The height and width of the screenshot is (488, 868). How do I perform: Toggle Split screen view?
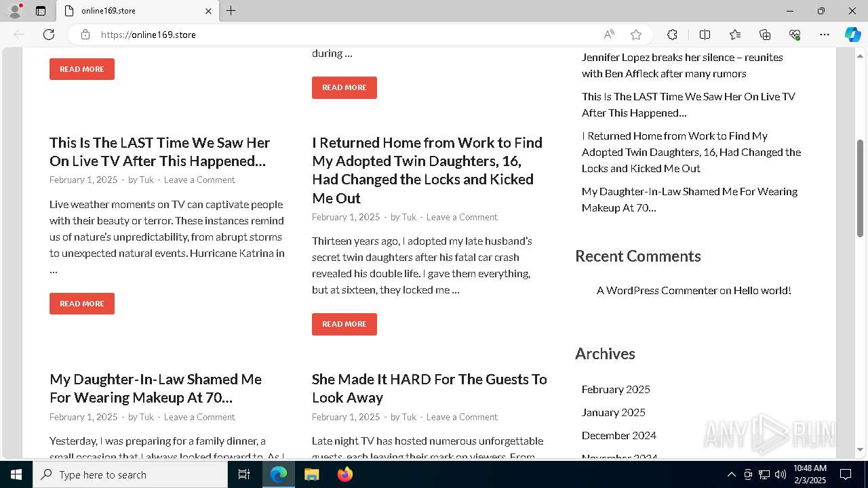point(705,35)
